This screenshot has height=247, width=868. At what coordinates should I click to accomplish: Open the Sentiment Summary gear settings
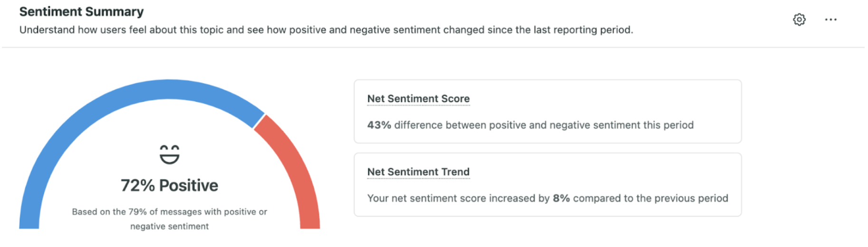click(799, 19)
